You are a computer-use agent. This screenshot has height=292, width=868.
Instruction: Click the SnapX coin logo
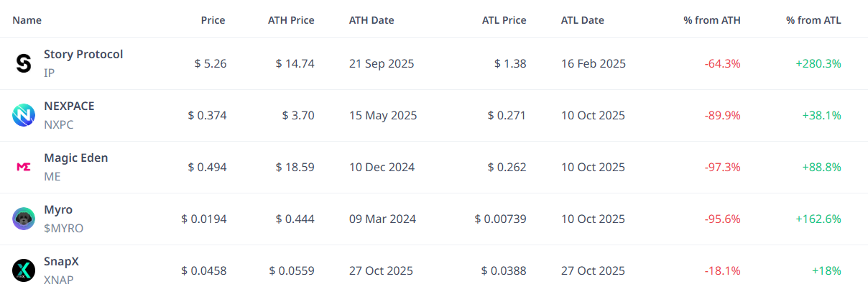point(24,270)
